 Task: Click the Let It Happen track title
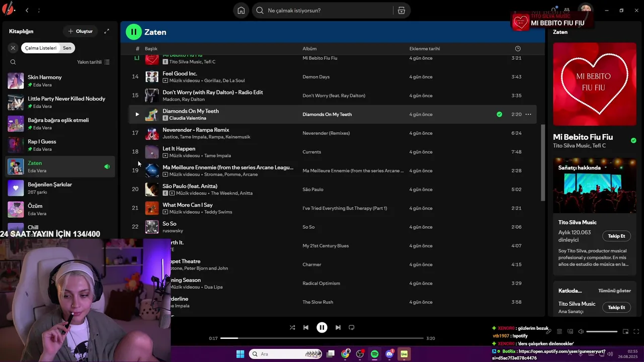pos(179,148)
